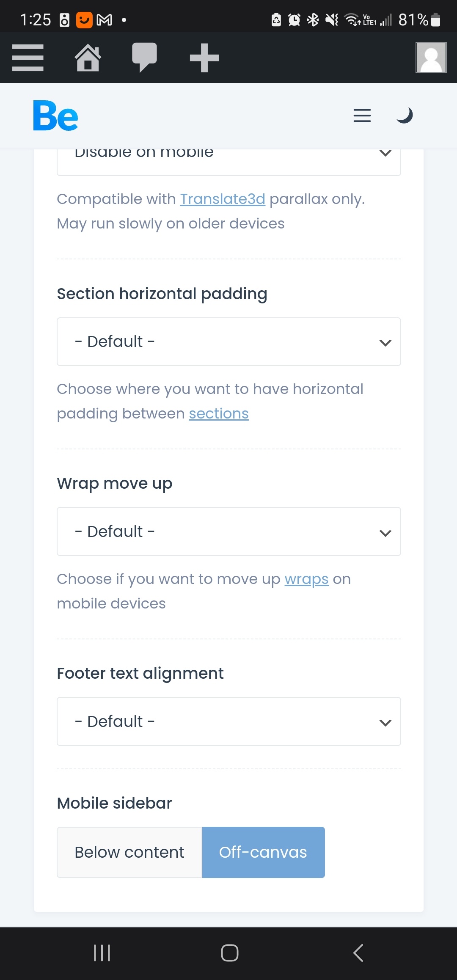Open the sections help link
457x980 pixels.
[219, 413]
